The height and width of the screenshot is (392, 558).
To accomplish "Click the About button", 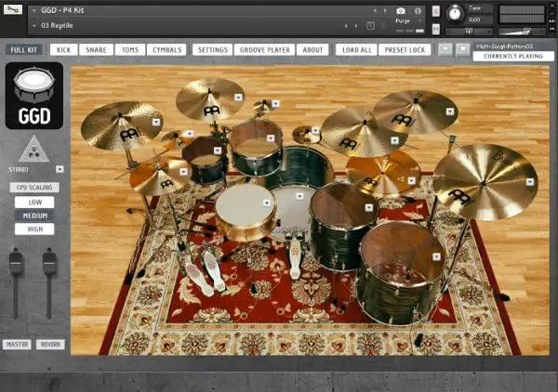I will (313, 49).
